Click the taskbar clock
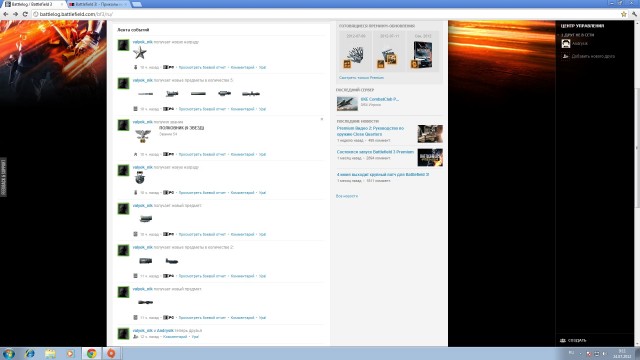The image size is (640, 360). tap(622, 353)
